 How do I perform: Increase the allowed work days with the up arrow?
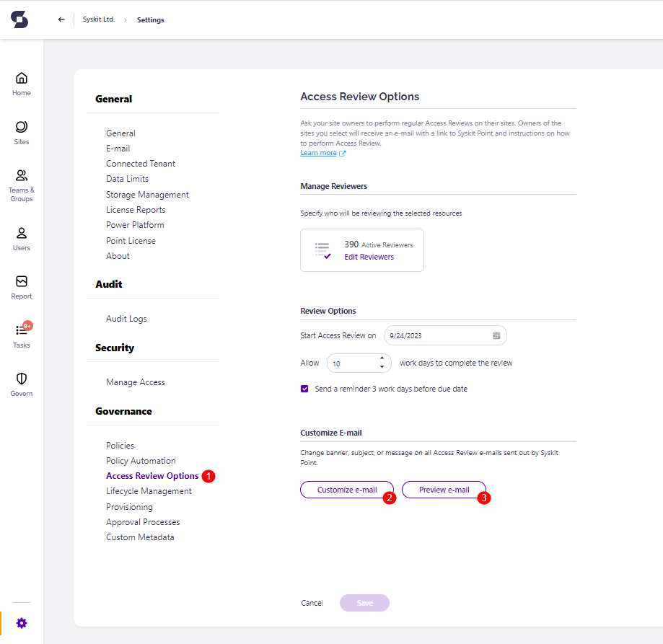(382, 358)
